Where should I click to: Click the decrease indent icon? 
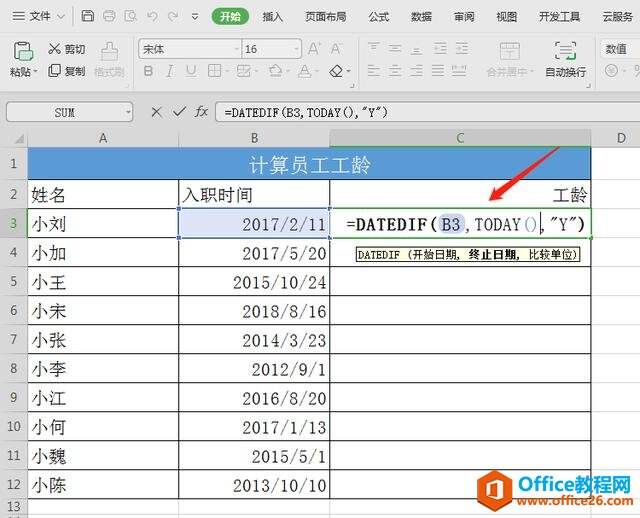point(440,48)
